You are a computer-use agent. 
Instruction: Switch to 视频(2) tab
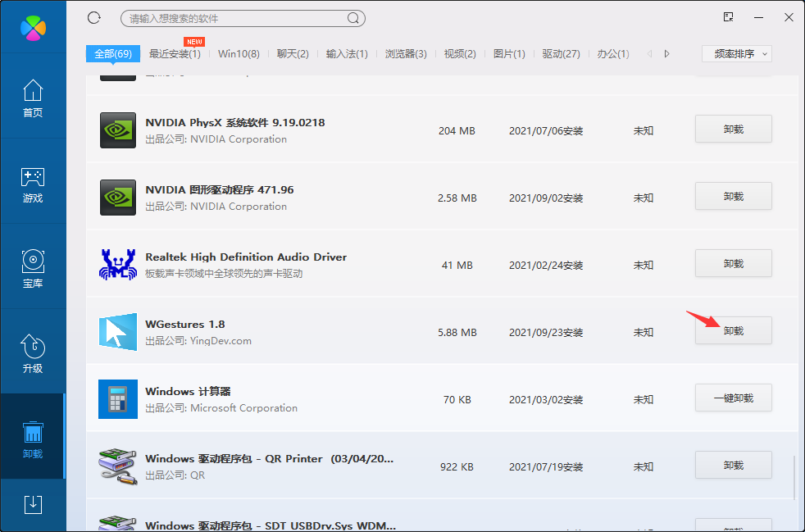460,54
